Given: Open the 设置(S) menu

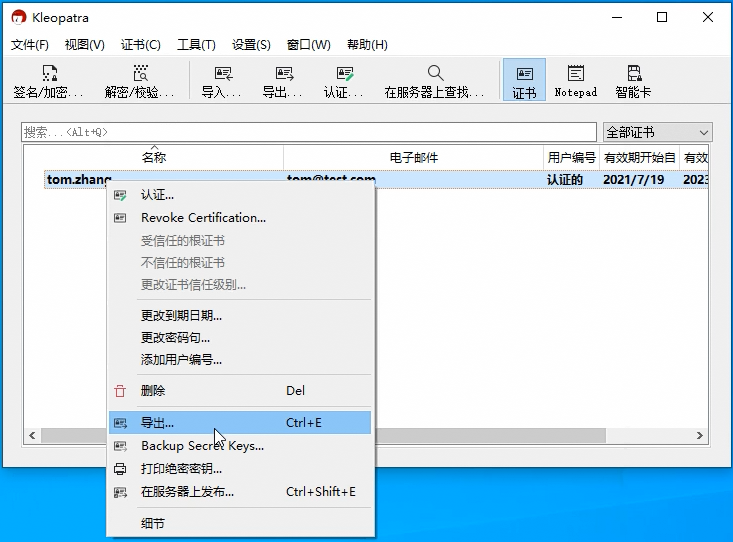Looking at the screenshot, I should (251, 44).
